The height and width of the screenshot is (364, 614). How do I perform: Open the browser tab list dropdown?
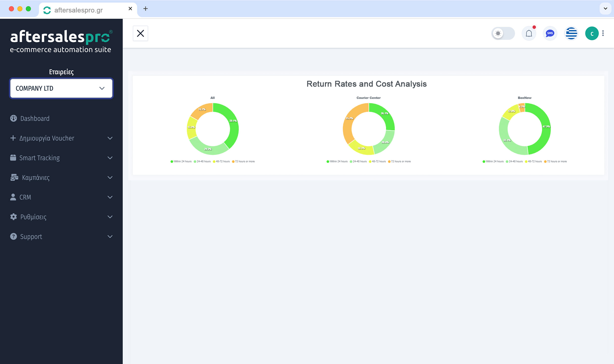coord(605,9)
